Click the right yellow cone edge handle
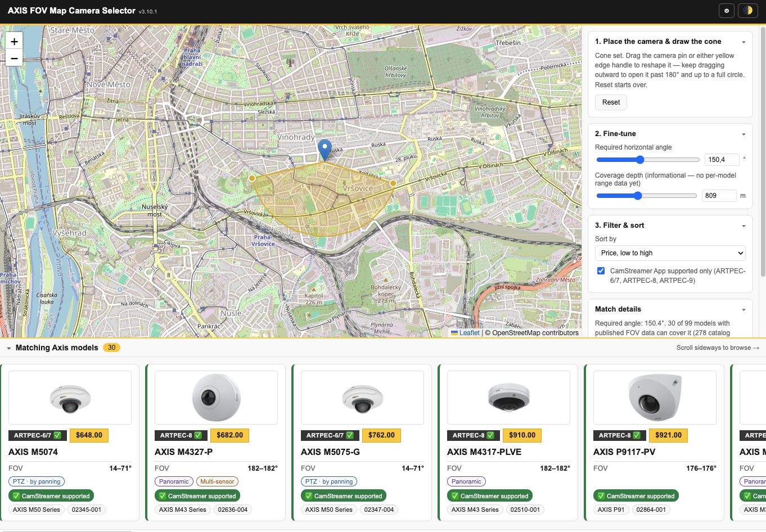Screen dimensions: 766x532 click(x=393, y=183)
